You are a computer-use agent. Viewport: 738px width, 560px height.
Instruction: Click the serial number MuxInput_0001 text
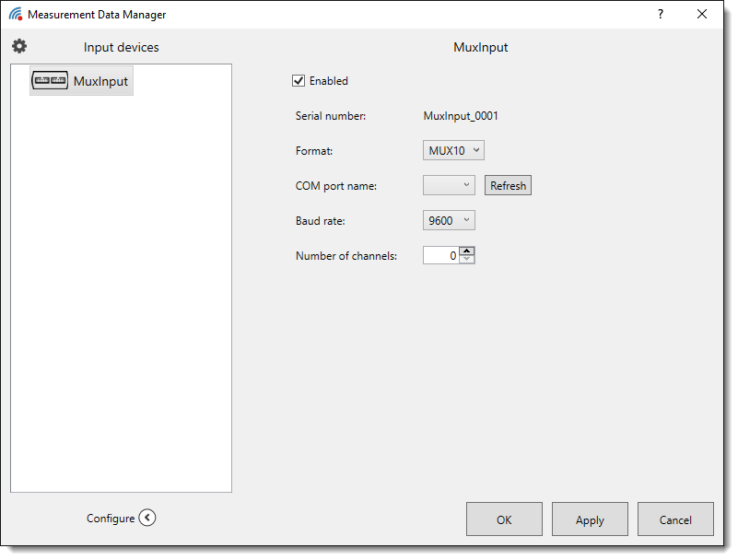[461, 116]
